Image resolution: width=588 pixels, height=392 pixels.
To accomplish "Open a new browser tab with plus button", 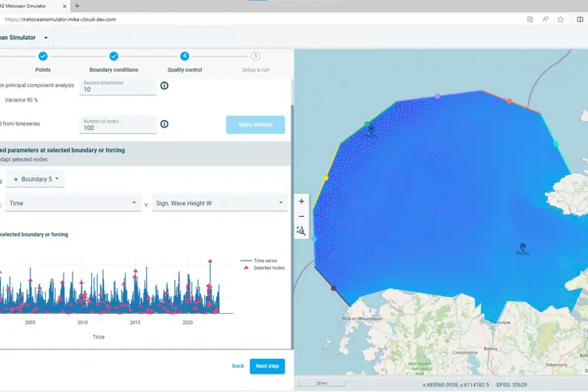I will (x=77, y=6).
